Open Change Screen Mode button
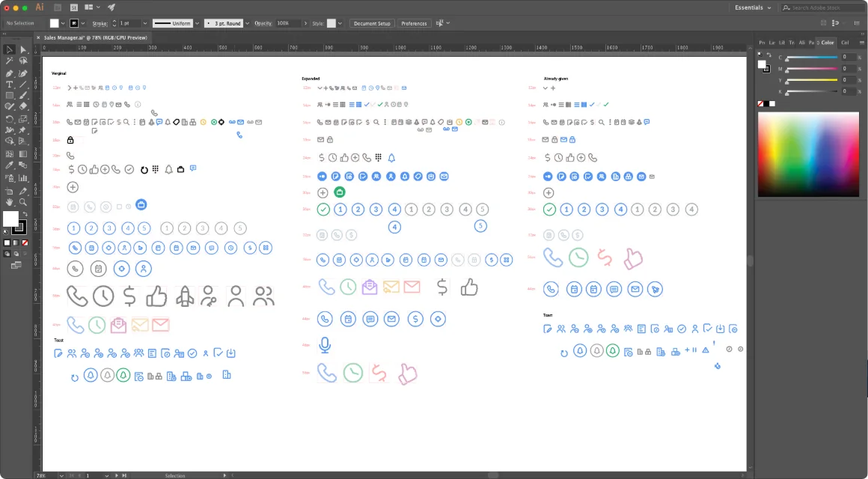 pos(16,266)
